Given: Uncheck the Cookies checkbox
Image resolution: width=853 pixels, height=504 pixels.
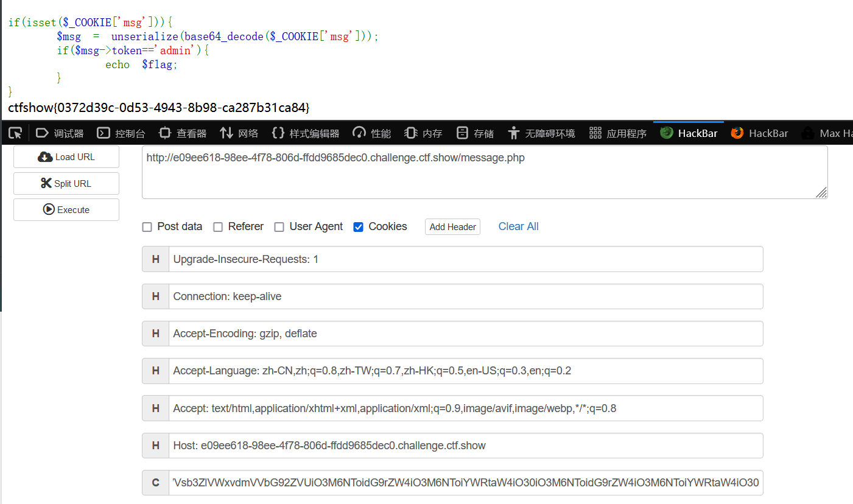Looking at the screenshot, I should tap(359, 227).
